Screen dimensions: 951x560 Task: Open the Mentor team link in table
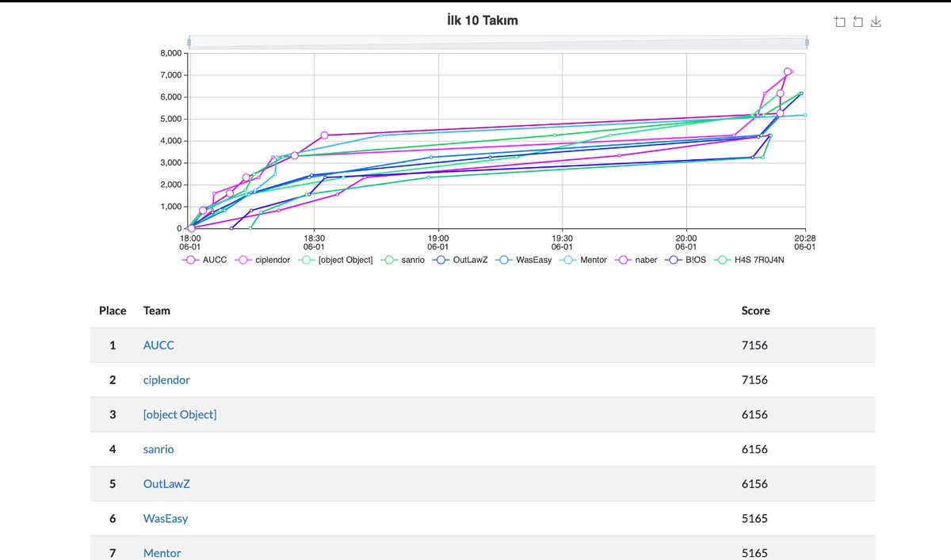click(162, 553)
